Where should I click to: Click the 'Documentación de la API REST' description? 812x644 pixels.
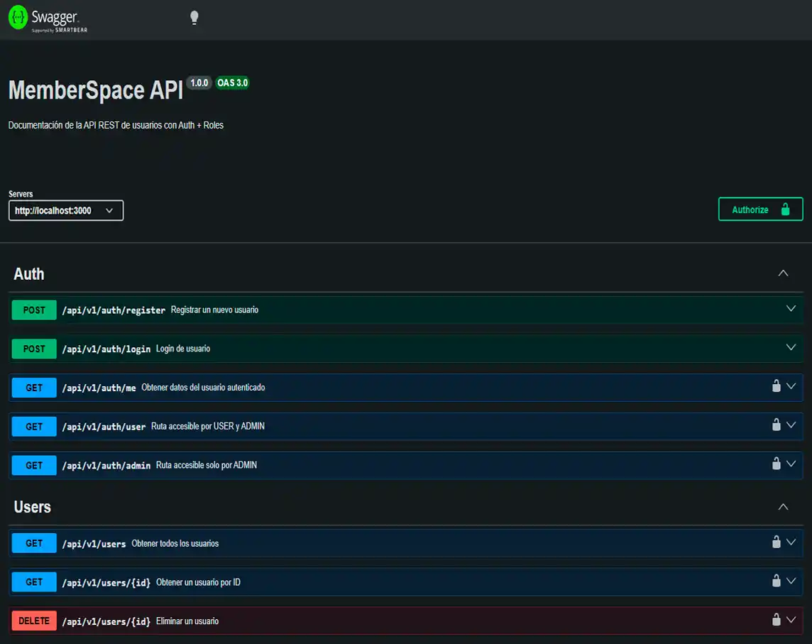116,126
